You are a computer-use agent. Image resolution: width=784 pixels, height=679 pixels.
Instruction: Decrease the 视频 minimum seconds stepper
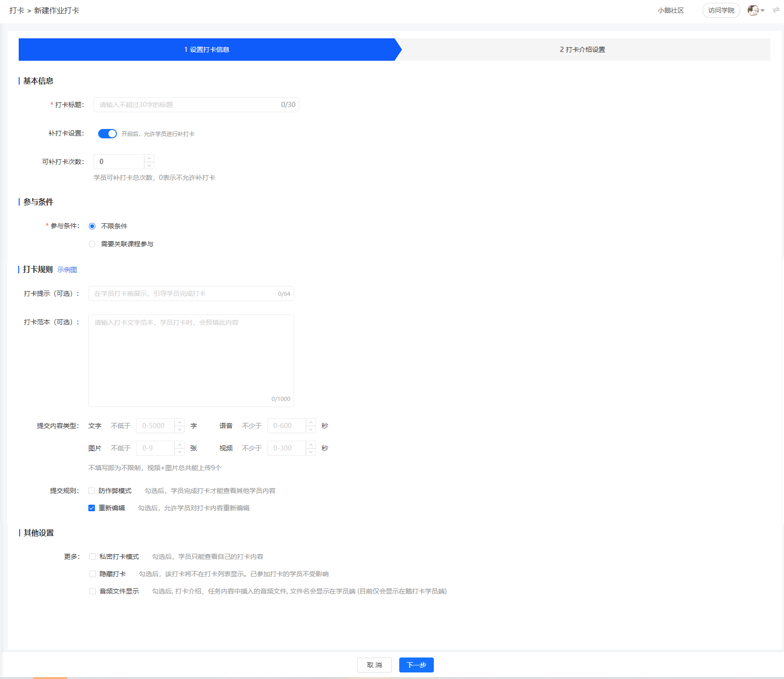311,452
